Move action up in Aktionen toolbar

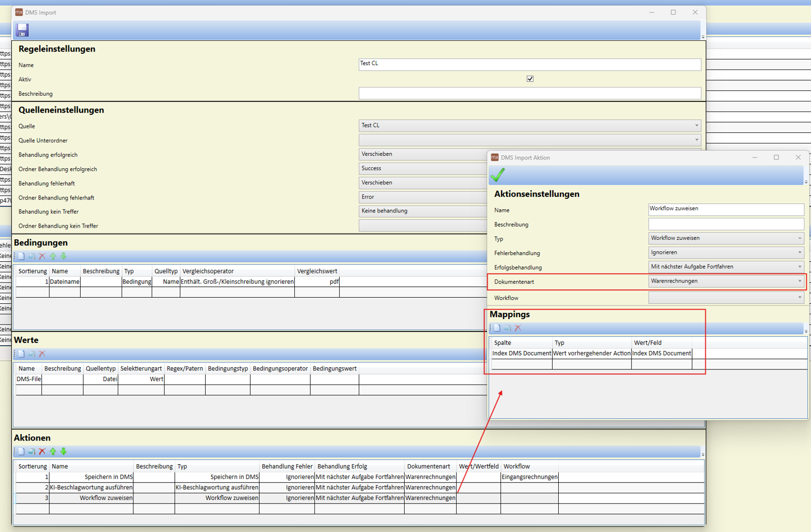pos(53,451)
